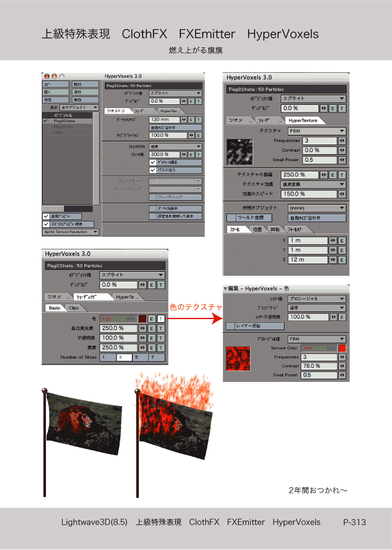Open the ブレンドモード 通常 dropdown in the texture editor
Viewport: 392px width, 550px height.
coord(317,308)
